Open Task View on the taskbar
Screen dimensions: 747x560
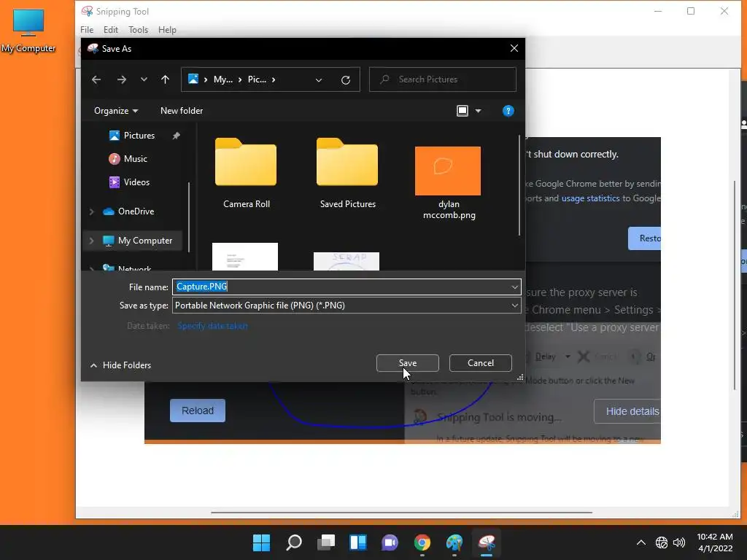click(326, 542)
